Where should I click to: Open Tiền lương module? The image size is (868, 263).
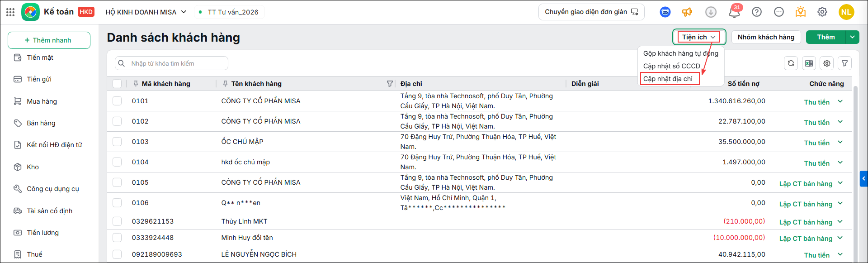[x=42, y=233]
